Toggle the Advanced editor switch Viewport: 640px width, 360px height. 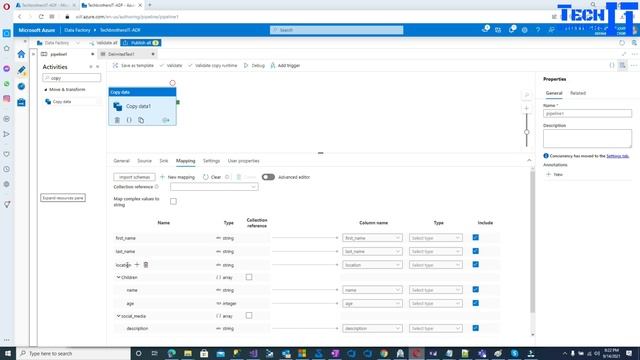coord(268,177)
